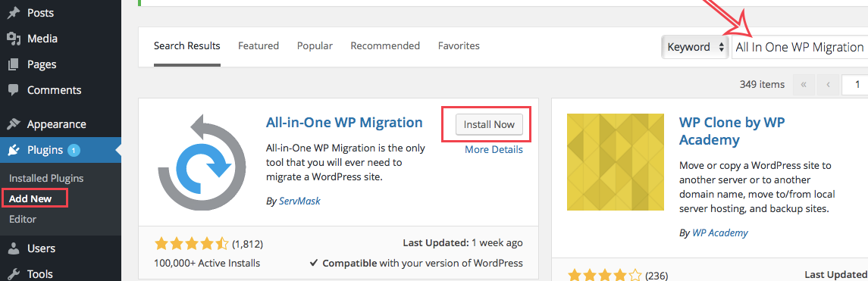This screenshot has width=868, height=281.
Task: Open the WP Academy author link
Action: [x=720, y=233]
